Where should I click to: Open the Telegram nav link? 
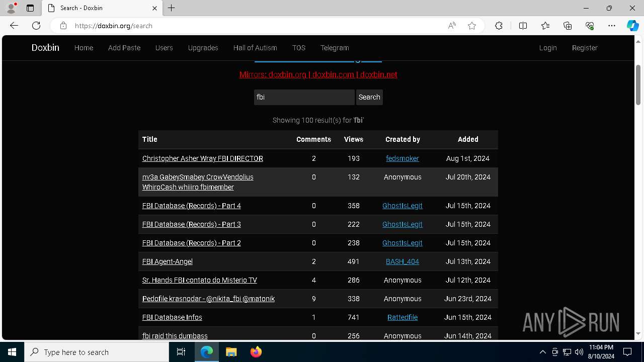pos(335,48)
